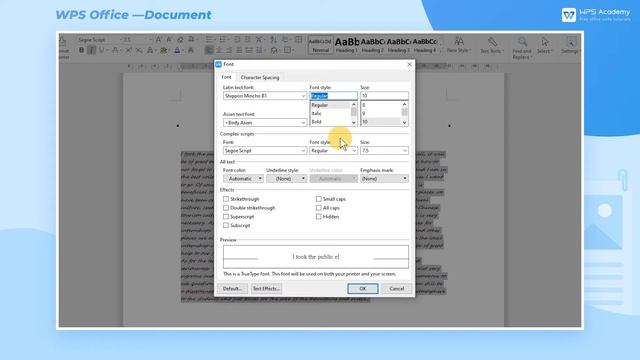The width and height of the screenshot is (640, 360).
Task: Click the Italic icon in the ribbon
Action: coord(91,50)
